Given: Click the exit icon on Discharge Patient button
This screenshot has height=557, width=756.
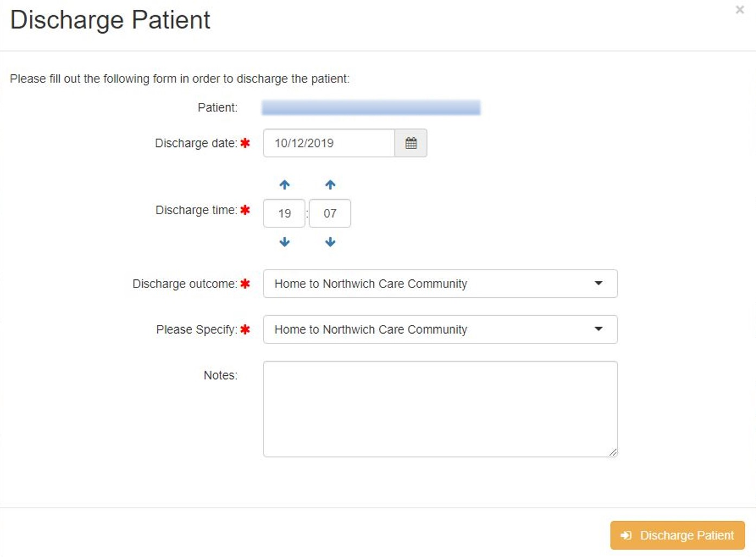Looking at the screenshot, I should click(626, 535).
